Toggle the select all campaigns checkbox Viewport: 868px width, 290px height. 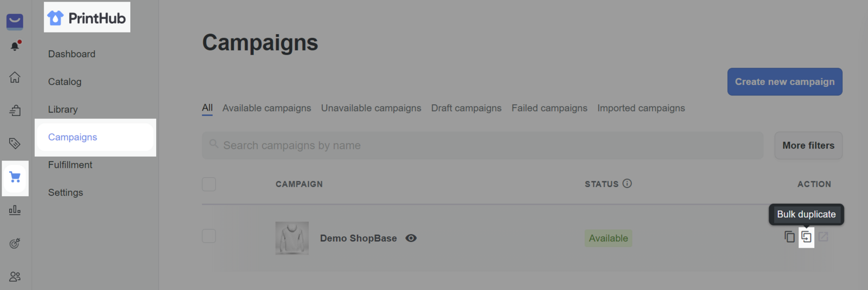pyautogui.click(x=209, y=184)
